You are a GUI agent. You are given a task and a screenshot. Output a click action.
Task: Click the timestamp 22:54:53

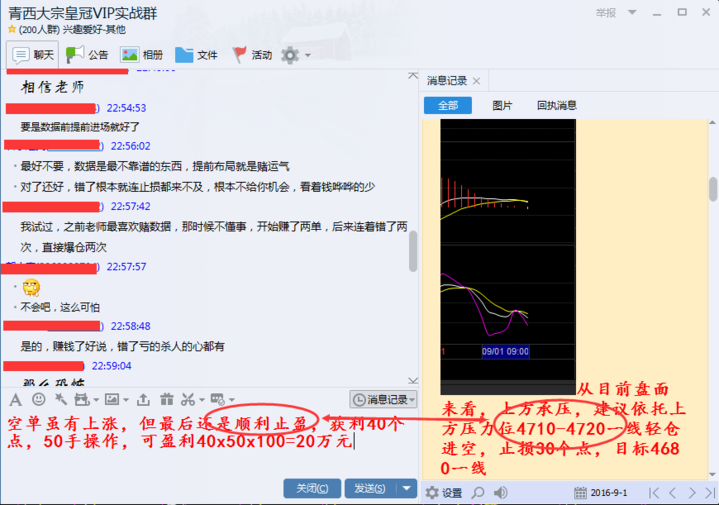click(126, 108)
